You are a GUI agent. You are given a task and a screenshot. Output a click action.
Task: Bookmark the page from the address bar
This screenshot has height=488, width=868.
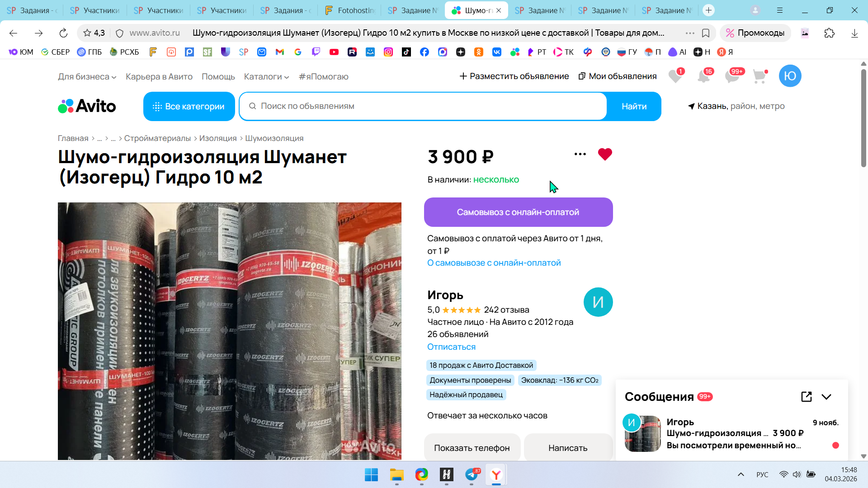(705, 33)
